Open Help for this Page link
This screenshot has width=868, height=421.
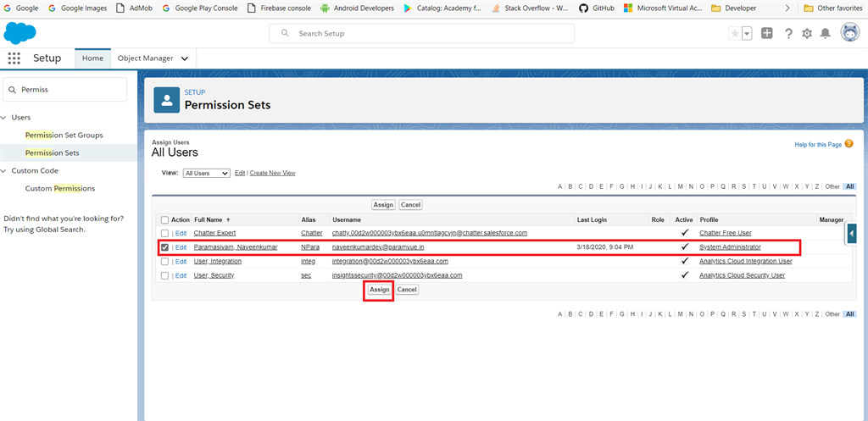coord(818,144)
